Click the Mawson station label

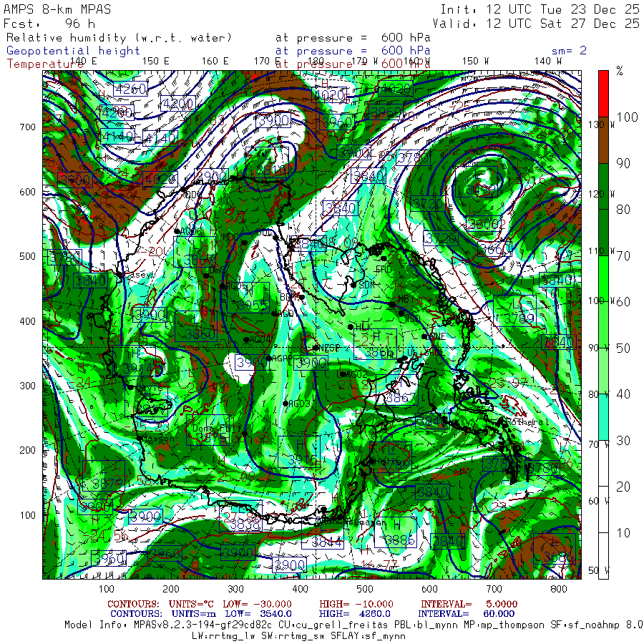(x=158, y=439)
